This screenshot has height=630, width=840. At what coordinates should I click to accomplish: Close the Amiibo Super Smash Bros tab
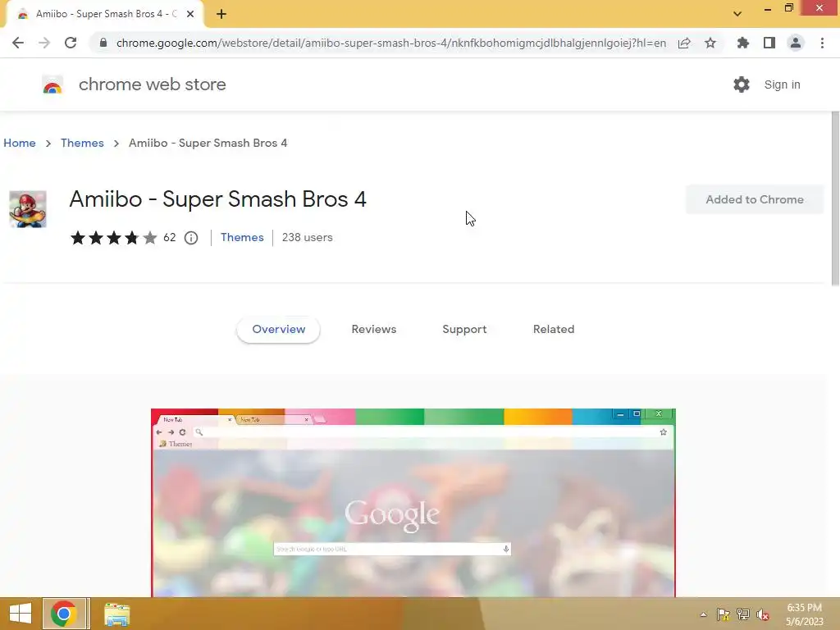[190, 14]
